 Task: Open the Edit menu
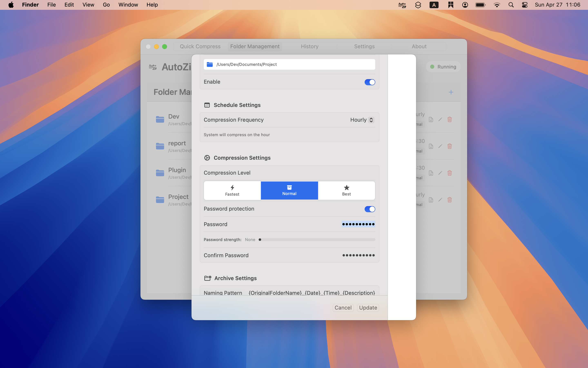[x=69, y=5]
